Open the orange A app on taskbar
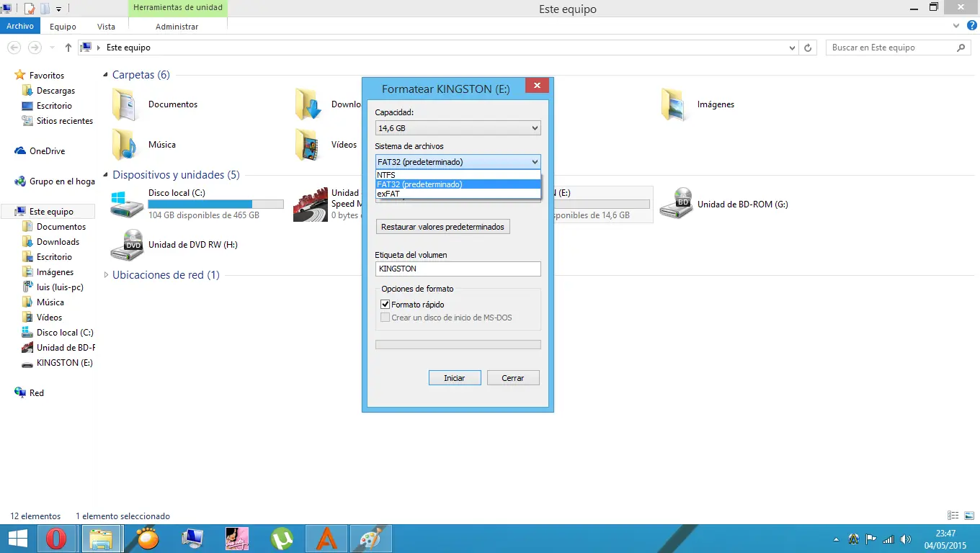The width and height of the screenshot is (980, 553). click(x=327, y=539)
